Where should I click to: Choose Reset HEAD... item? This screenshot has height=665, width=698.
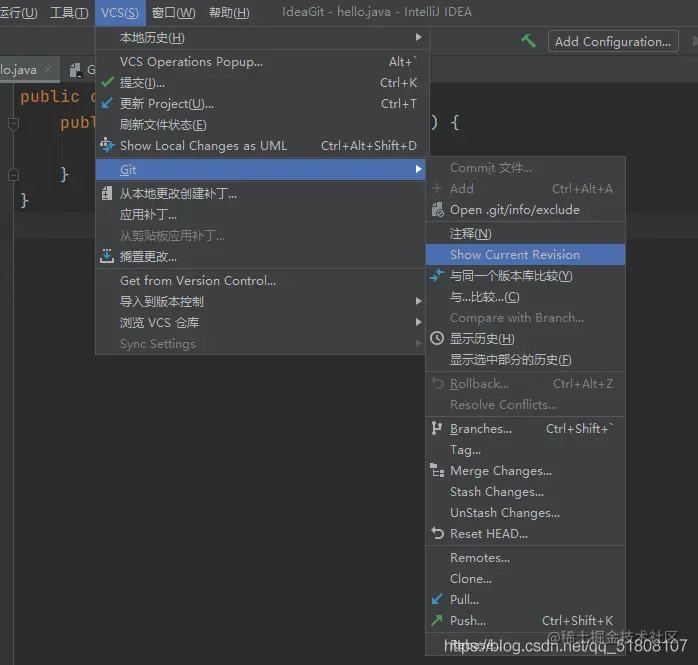(x=525, y=533)
